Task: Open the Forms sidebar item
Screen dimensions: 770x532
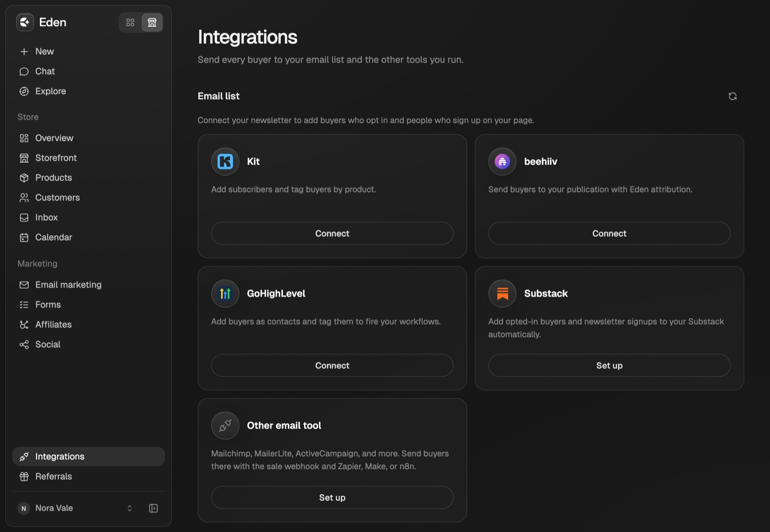Action: (x=89, y=304)
